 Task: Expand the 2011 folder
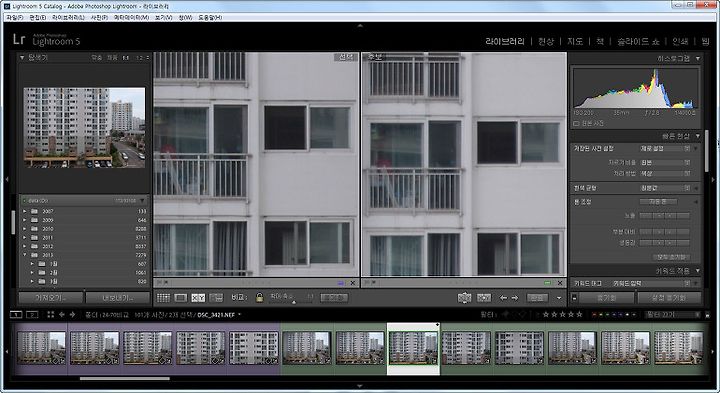tap(25, 237)
